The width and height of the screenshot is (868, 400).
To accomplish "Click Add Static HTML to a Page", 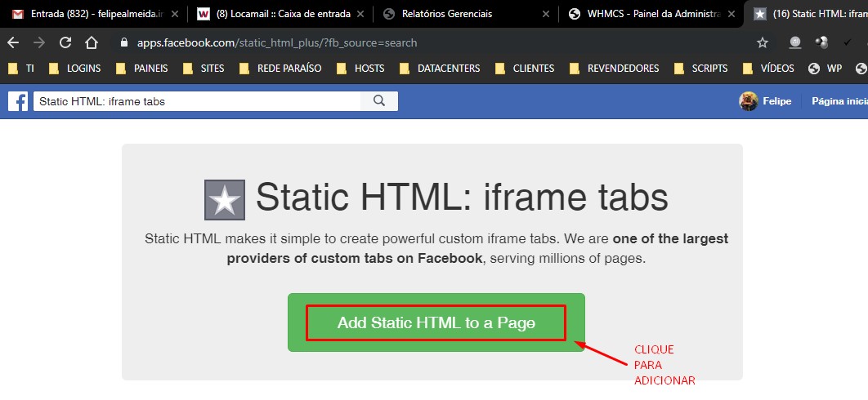I will [x=436, y=322].
